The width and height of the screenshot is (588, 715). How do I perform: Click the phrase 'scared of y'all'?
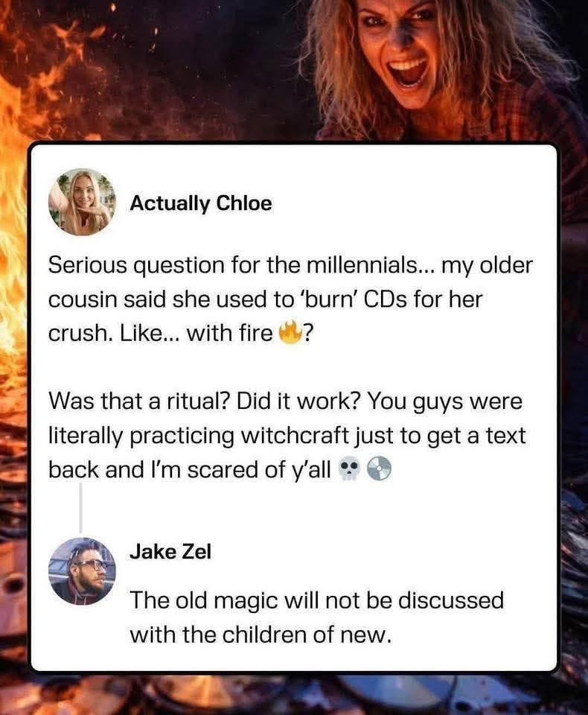259,470
